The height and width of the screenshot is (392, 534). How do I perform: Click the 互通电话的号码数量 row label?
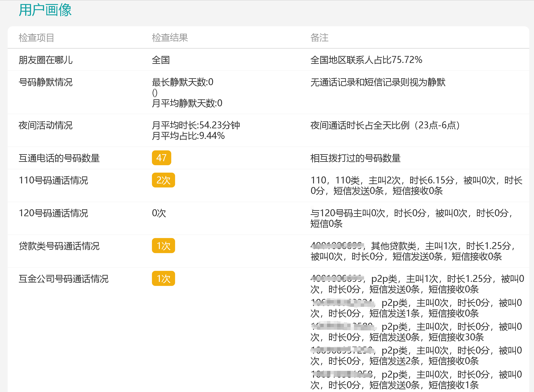[x=59, y=158]
